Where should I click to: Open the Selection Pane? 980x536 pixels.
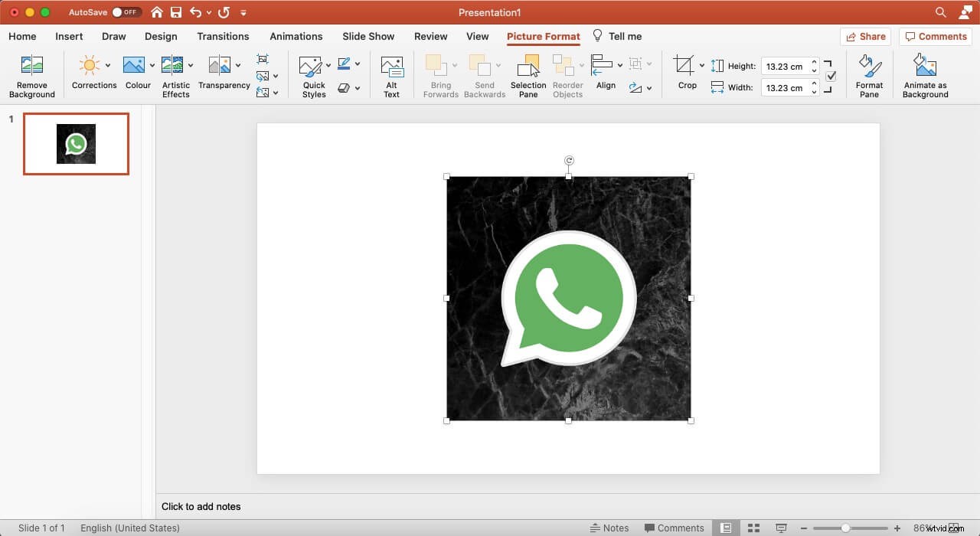coord(528,74)
